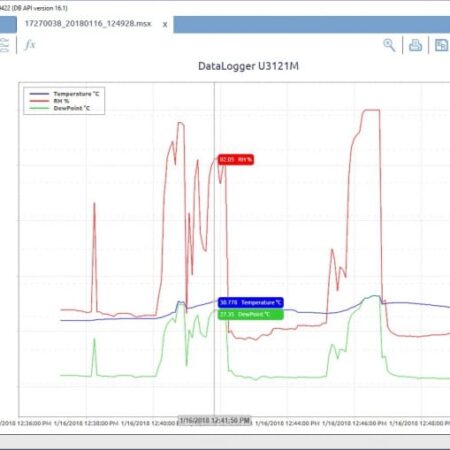Click the green DewPoint °C value label
This screenshot has width=450, height=450.
(x=251, y=314)
